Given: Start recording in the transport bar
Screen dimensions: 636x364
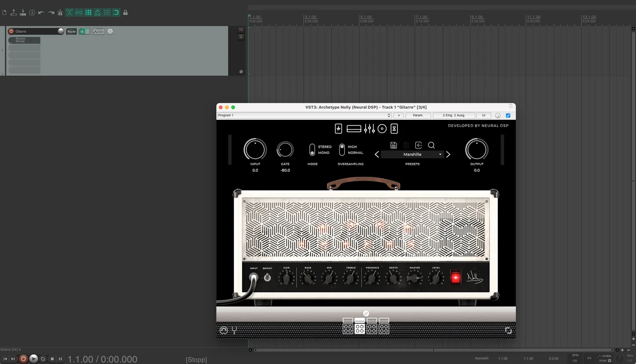Looking at the screenshot, I should [23, 359].
